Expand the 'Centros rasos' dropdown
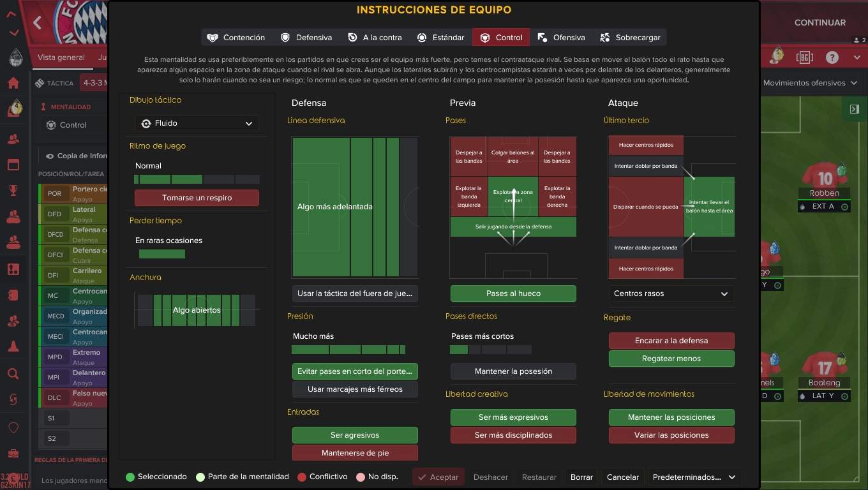Image resolution: width=868 pixels, height=490 pixels. click(x=671, y=293)
